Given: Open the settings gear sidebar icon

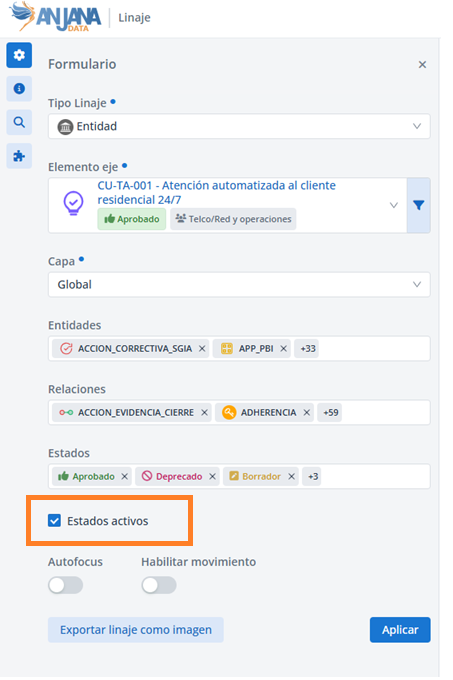Looking at the screenshot, I should click(19, 55).
